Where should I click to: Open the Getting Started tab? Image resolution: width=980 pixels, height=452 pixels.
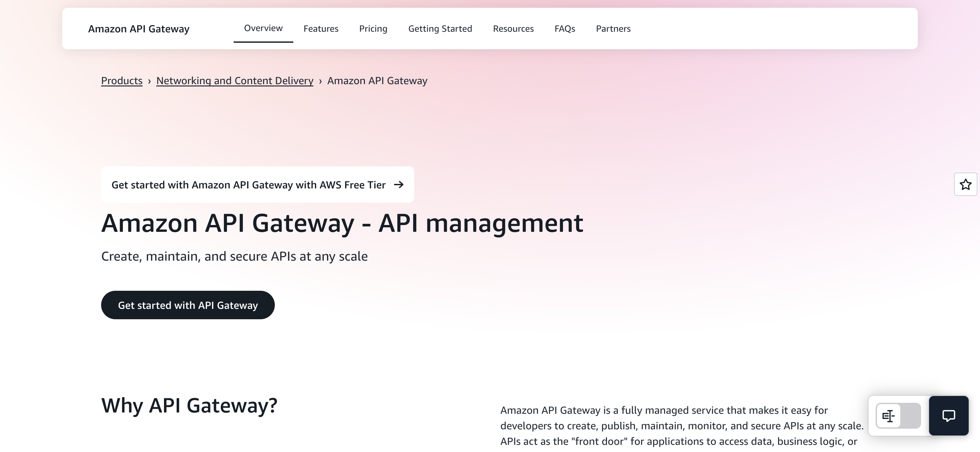[x=440, y=28]
